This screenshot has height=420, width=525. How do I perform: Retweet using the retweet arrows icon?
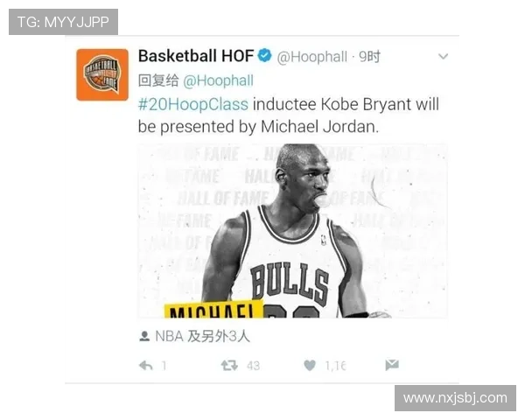coord(229,365)
